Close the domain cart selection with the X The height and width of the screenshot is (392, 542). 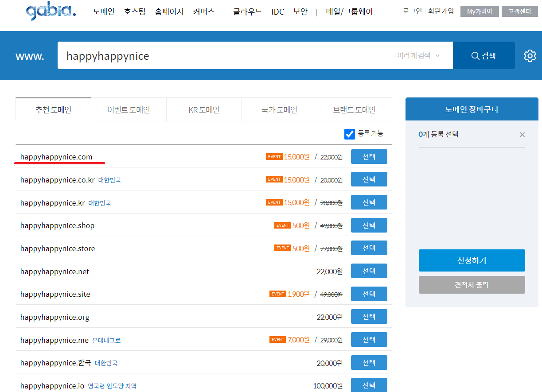(522, 135)
